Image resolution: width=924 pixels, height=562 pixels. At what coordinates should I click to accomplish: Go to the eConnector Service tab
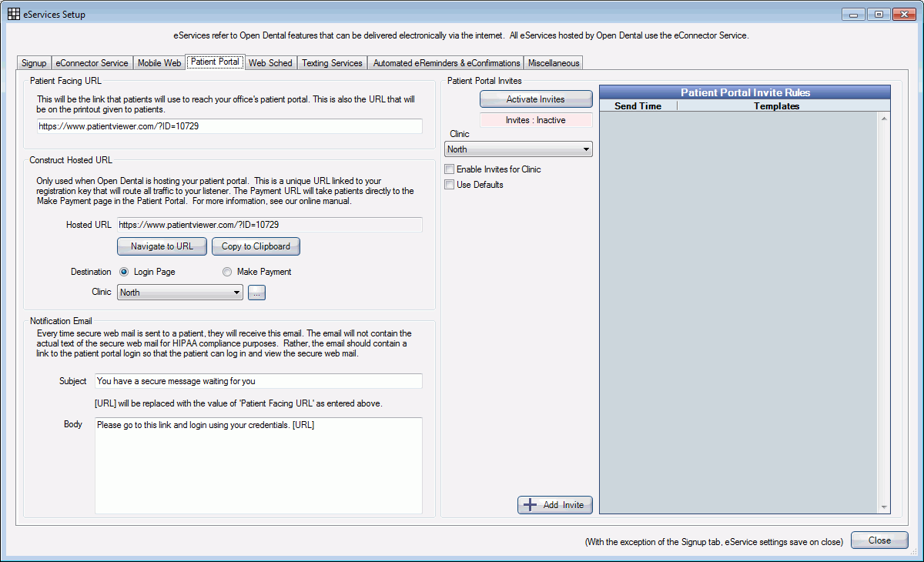(x=92, y=63)
